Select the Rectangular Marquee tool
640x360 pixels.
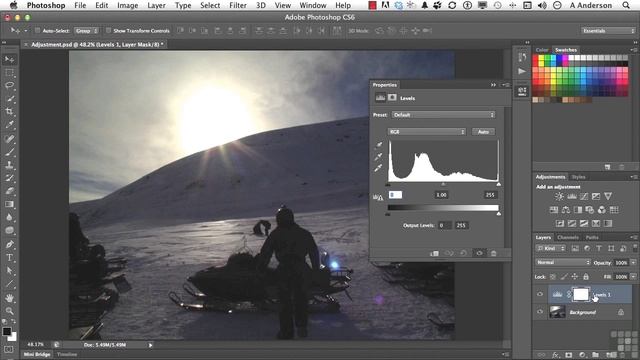tap(9, 73)
